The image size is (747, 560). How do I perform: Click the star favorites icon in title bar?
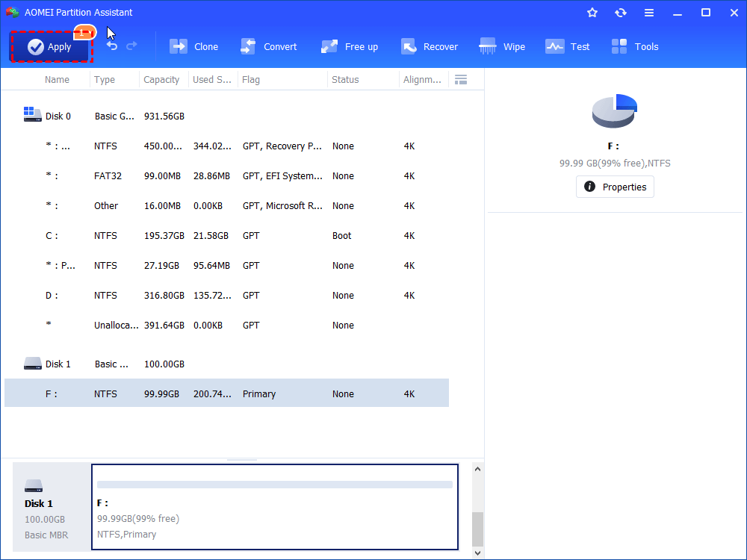[592, 13]
